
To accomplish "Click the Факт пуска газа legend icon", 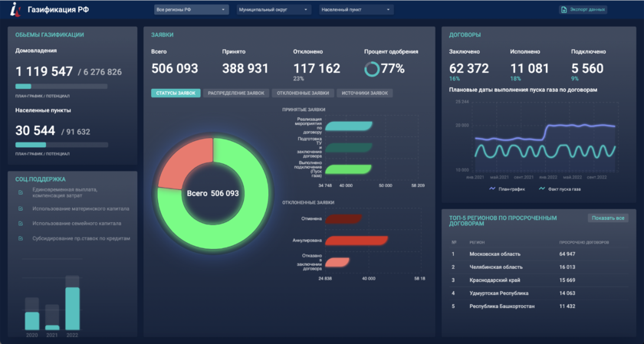I will click(x=542, y=188).
